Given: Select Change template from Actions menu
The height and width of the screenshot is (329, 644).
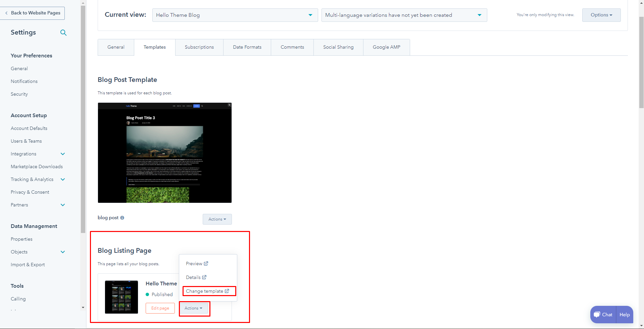Looking at the screenshot, I should pos(207,291).
